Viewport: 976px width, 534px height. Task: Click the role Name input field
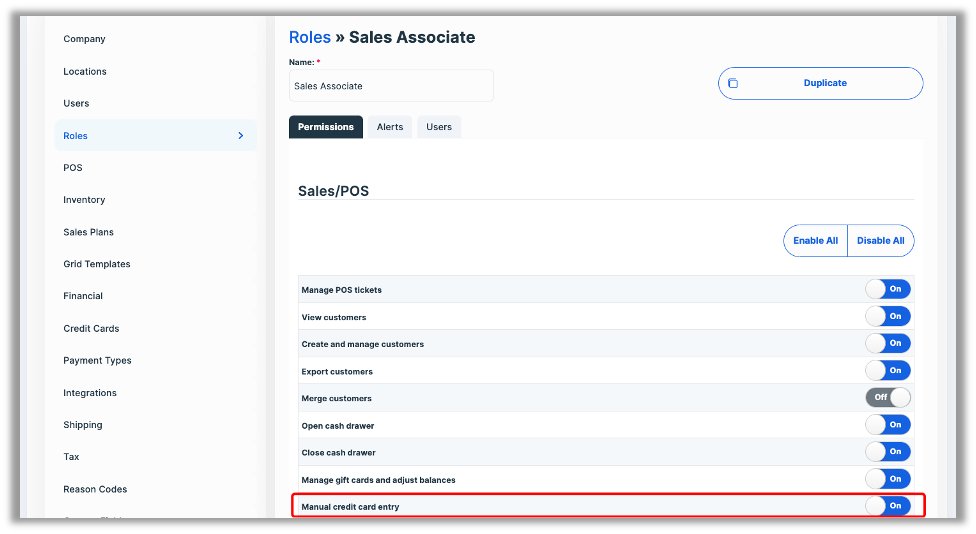tap(391, 86)
